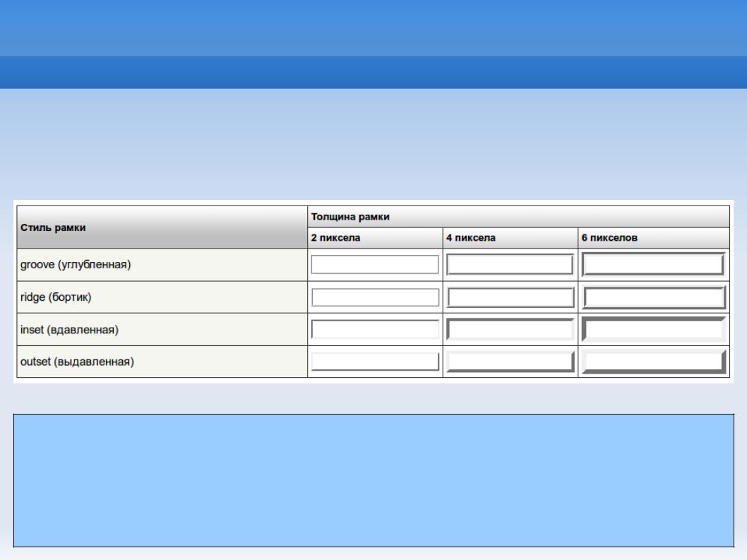Click the groove 2 пиксела sample box
The image size is (747, 560).
pos(375,265)
